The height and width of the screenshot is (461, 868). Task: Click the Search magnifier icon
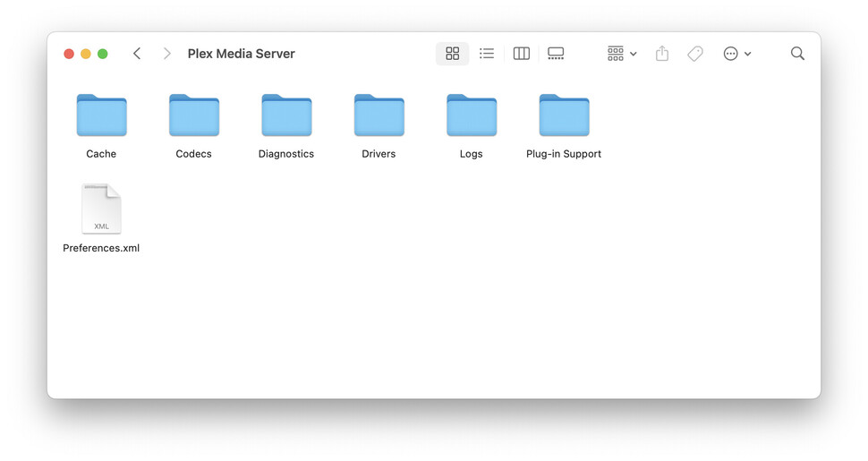pos(797,53)
